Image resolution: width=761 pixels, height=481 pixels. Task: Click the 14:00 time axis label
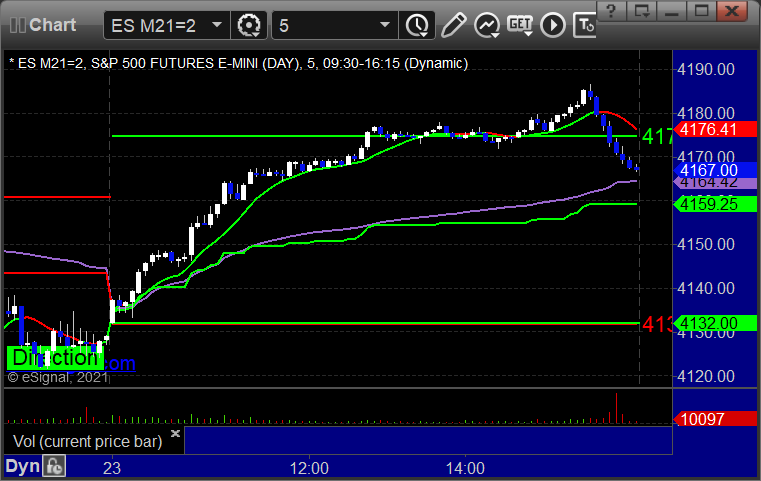pyautogui.click(x=465, y=468)
